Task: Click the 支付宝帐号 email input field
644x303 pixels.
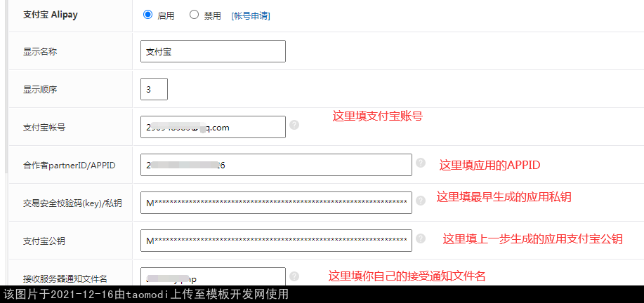Action: tap(213, 127)
